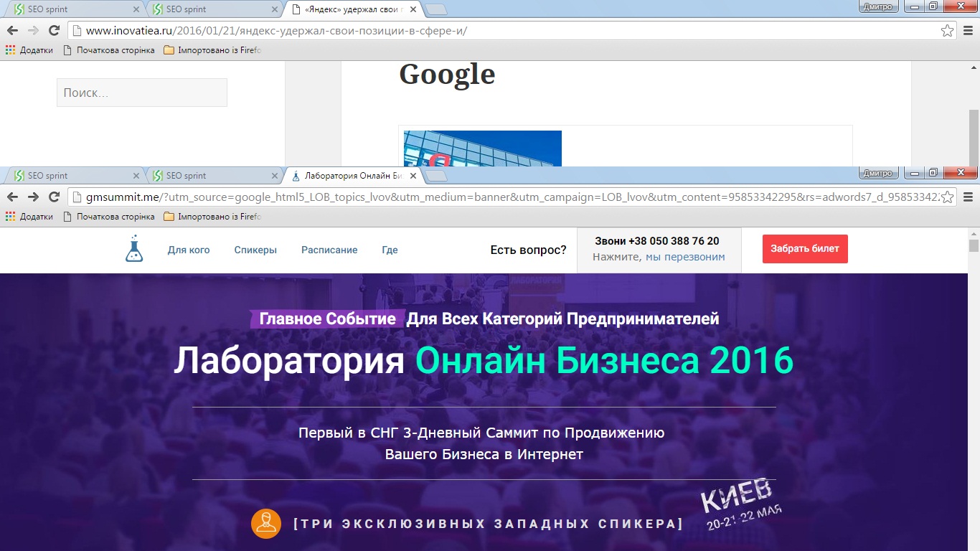Click the Лаборатория Онлайн Бизнеса 2016 headline
980x551 pixels.
pyautogui.click(x=484, y=360)
